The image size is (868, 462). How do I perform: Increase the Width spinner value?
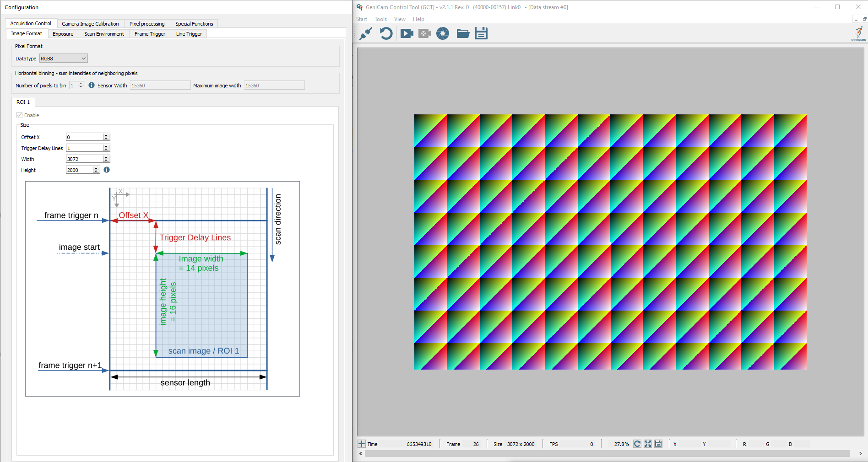pos(106,157)
